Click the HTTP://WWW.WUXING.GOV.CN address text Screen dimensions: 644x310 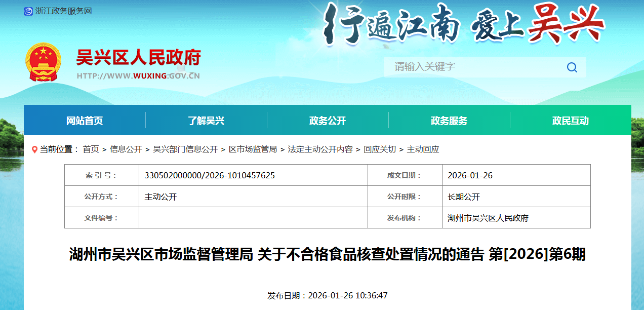coord(138,76)
